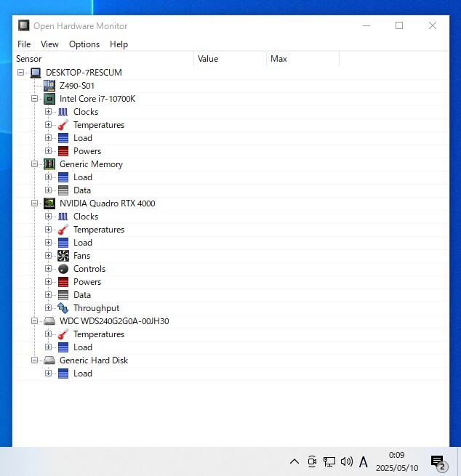461x476 pixels.
Task: Click the taskbar network icon
Action: [x=329, y=461]
